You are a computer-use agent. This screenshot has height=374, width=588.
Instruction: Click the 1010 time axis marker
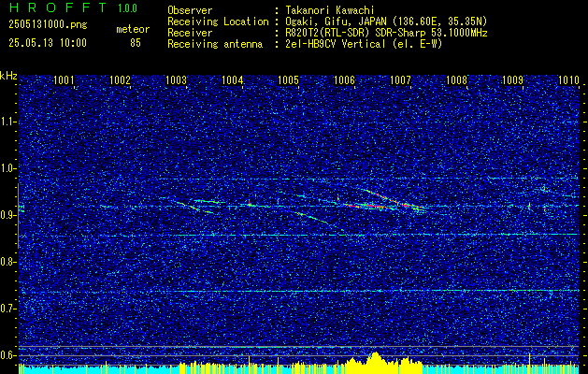click(568, 79)
